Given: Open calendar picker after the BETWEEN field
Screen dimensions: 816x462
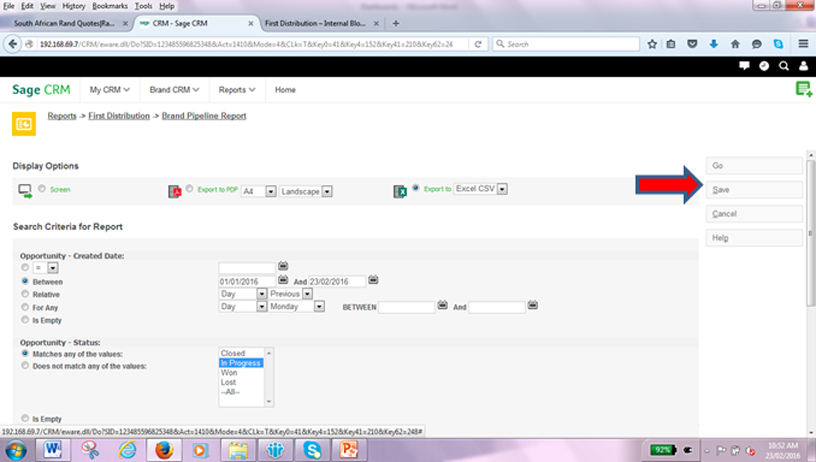Looking at the screenshot, I should pos(442,305).
